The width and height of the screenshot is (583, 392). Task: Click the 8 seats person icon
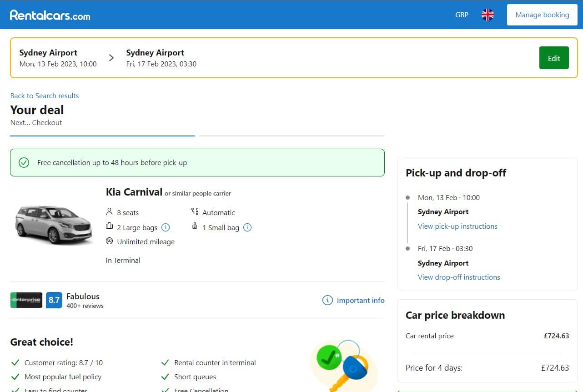(x=109, y=212)
